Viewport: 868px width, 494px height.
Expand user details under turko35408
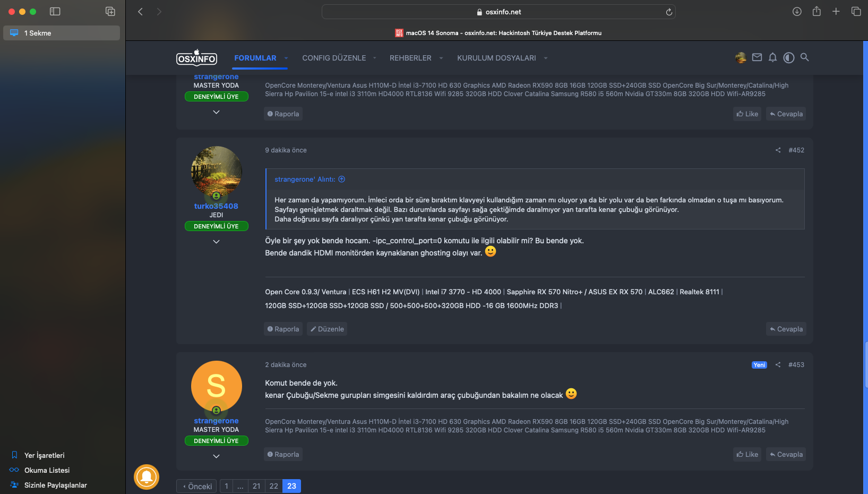pos(216,242)
